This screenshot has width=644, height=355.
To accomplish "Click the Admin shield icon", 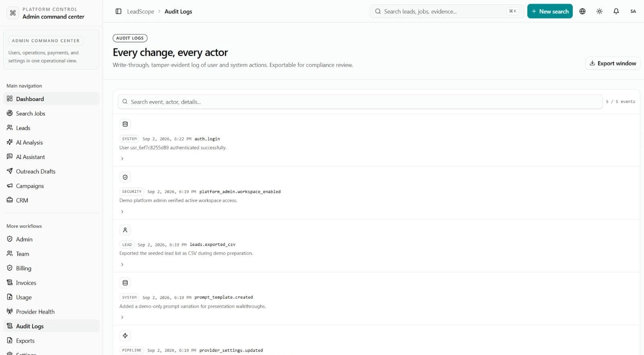I will 10,239.
